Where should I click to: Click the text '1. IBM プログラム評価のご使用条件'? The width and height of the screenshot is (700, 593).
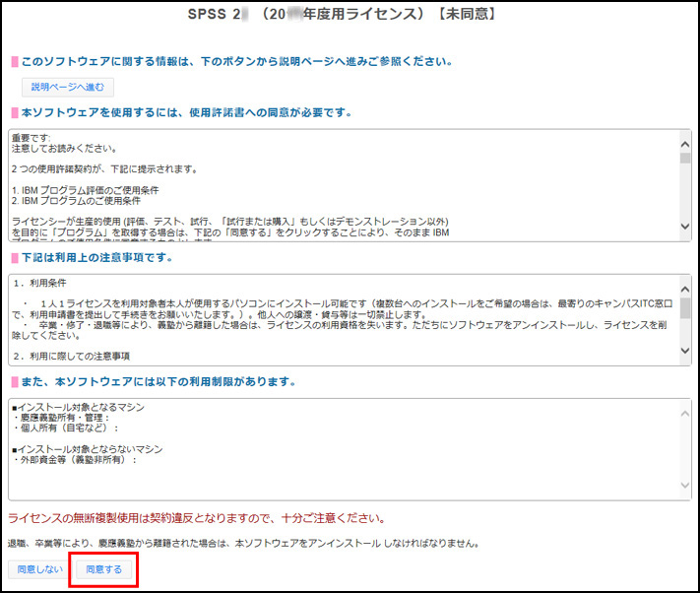86,190
